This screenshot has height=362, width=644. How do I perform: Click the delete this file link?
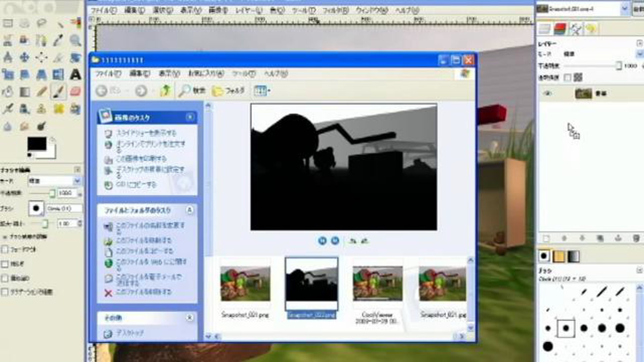(144, 292)
